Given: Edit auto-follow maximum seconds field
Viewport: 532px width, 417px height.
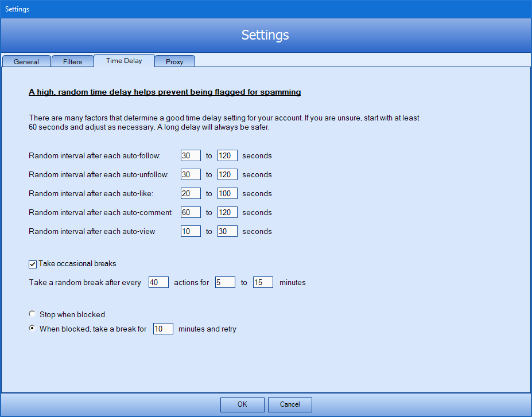Looking at the screenshot, I should pos(227,155).
